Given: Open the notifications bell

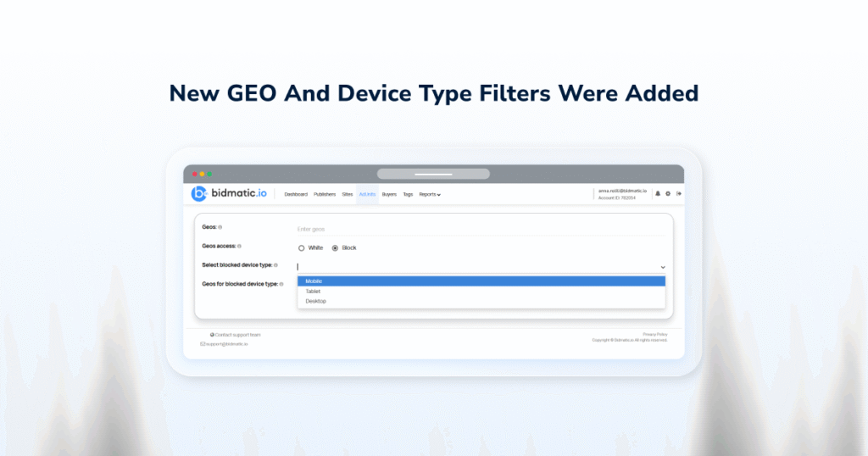Looking at the screenshot, I should coord(658,194).
